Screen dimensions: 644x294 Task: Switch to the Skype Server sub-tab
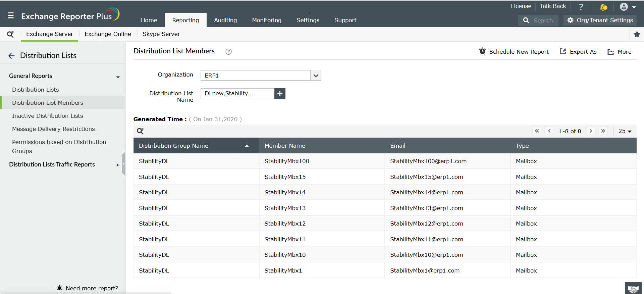pos(161,34)
